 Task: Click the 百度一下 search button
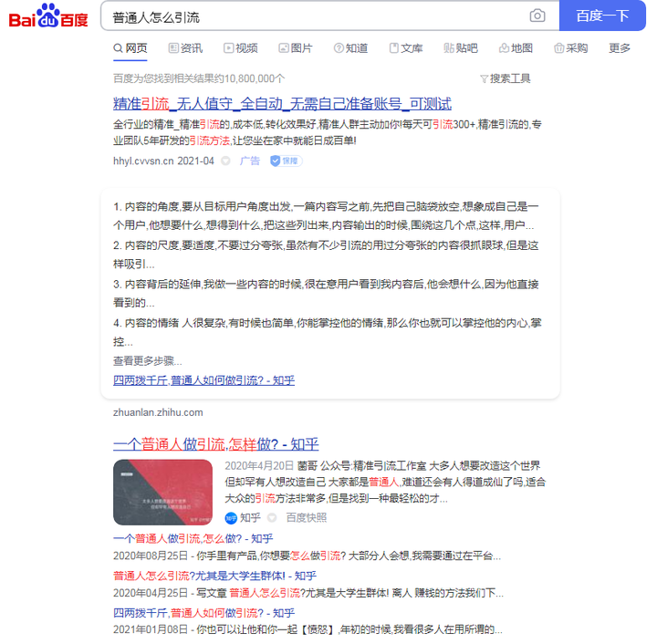[x=602, y=16]
